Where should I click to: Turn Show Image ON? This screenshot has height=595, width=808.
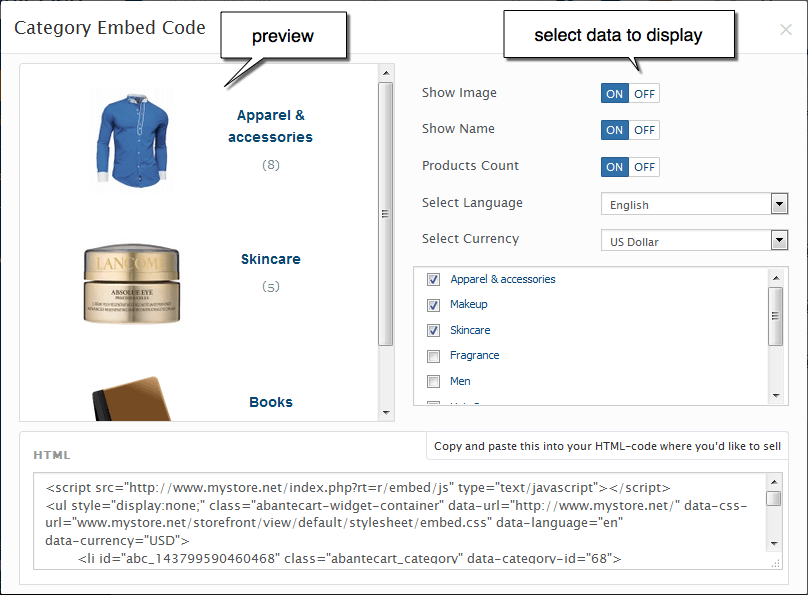point(614,94)
